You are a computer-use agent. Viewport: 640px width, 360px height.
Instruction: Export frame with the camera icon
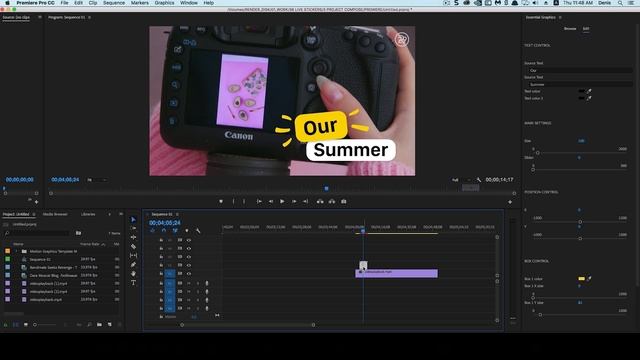tap(344, 201)
